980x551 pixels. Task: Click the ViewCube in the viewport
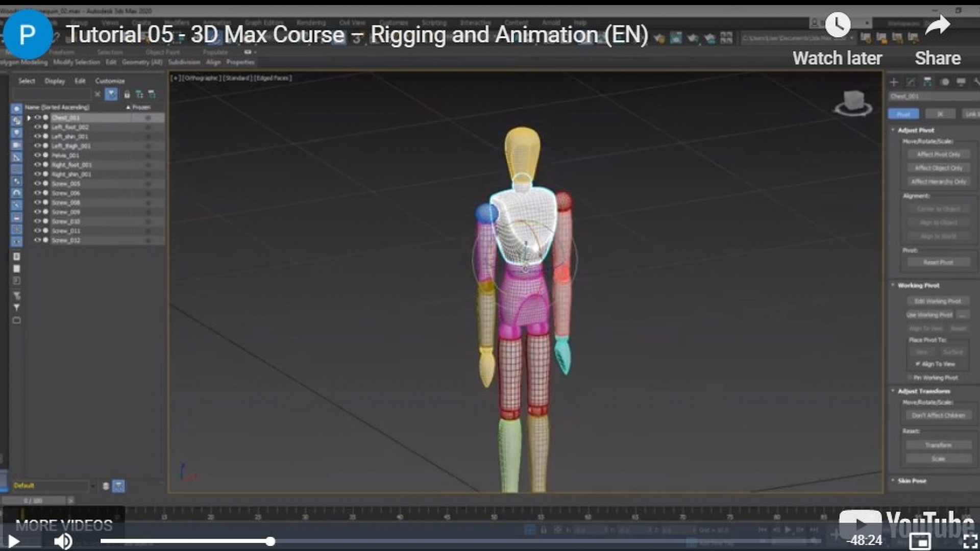coord(853,103)
